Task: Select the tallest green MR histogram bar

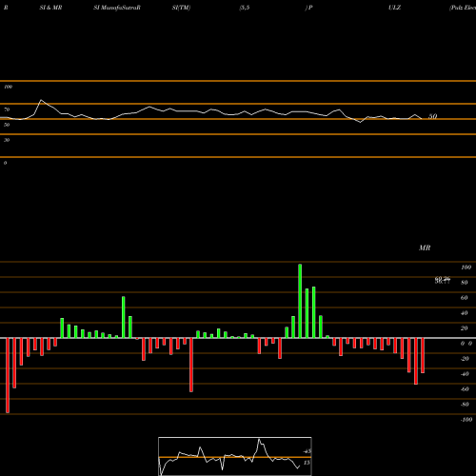Action: [300, 301]
